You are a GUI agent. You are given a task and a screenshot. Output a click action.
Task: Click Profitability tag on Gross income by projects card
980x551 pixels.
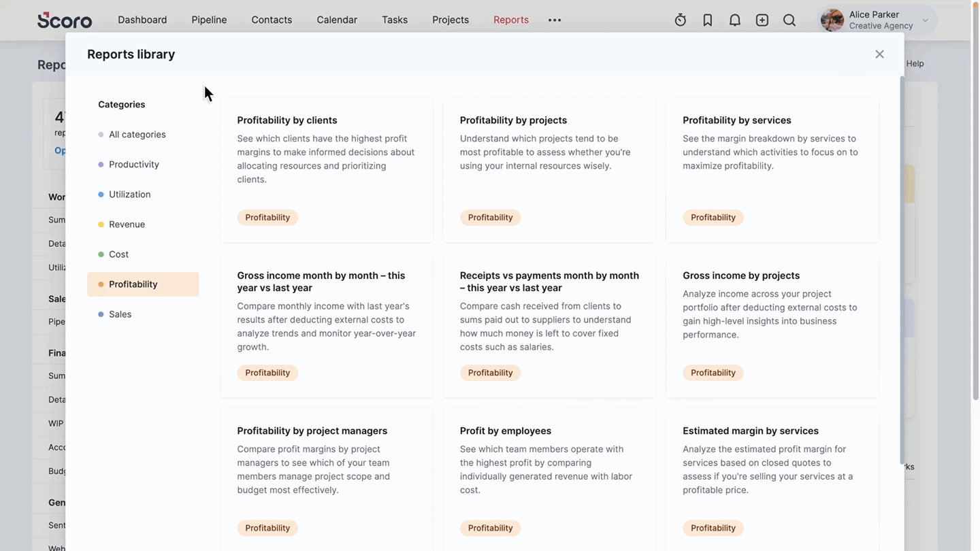tap(713, 373)
